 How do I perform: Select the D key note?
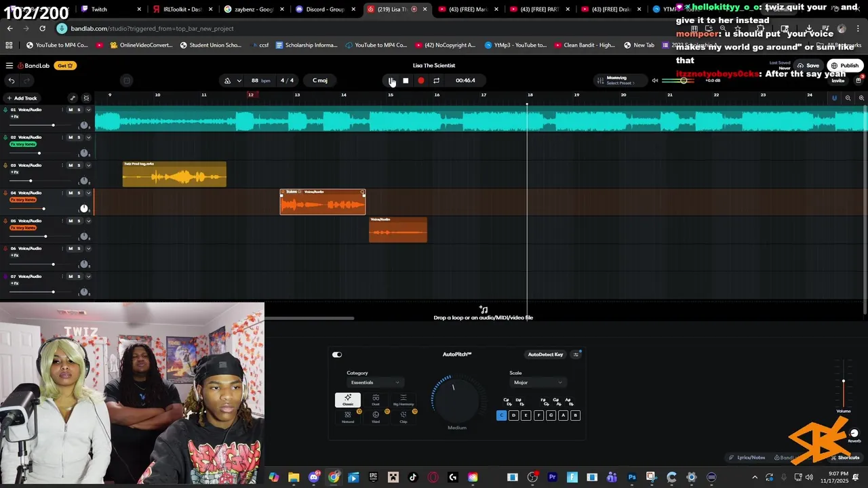point(513,415)
